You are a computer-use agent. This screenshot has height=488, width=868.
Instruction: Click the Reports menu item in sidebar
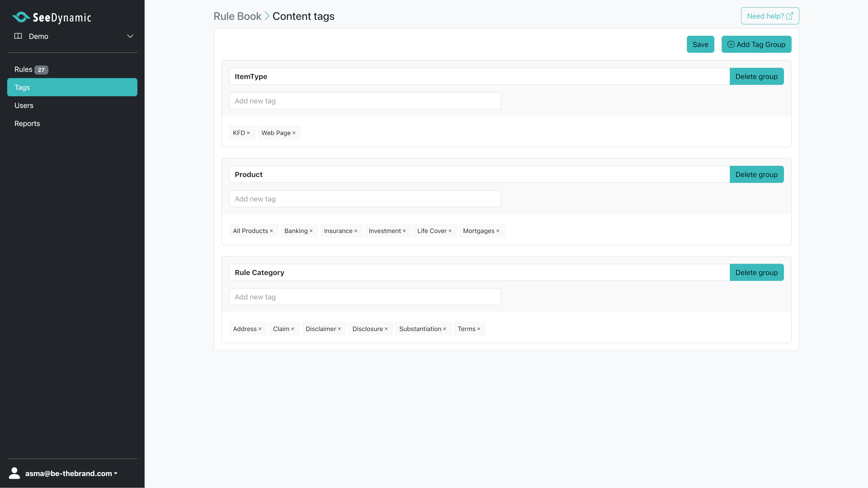click(27, 124)
